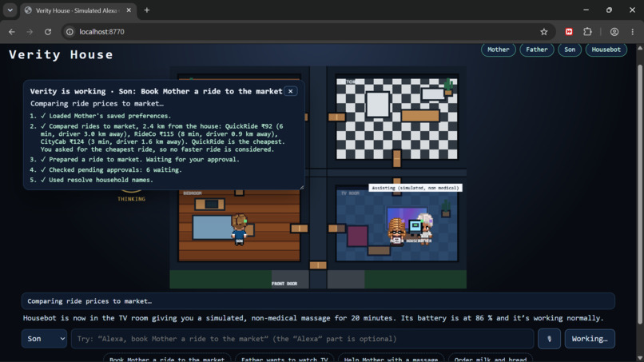This screenshot has height=362, width=644.
Task: Click the orange door below the kitchen
Action: tap(396, 158)
